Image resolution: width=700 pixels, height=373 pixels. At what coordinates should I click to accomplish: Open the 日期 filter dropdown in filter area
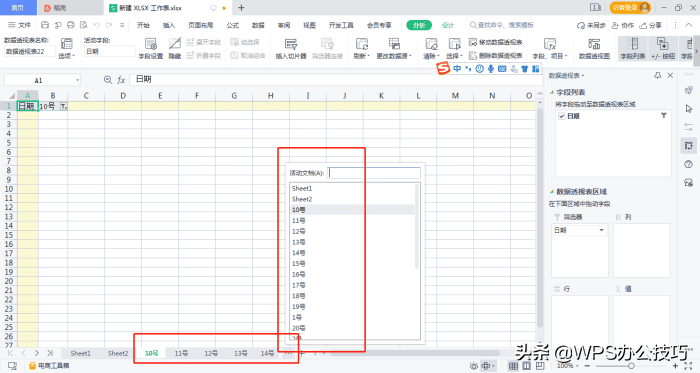click(x=601, y=230)
